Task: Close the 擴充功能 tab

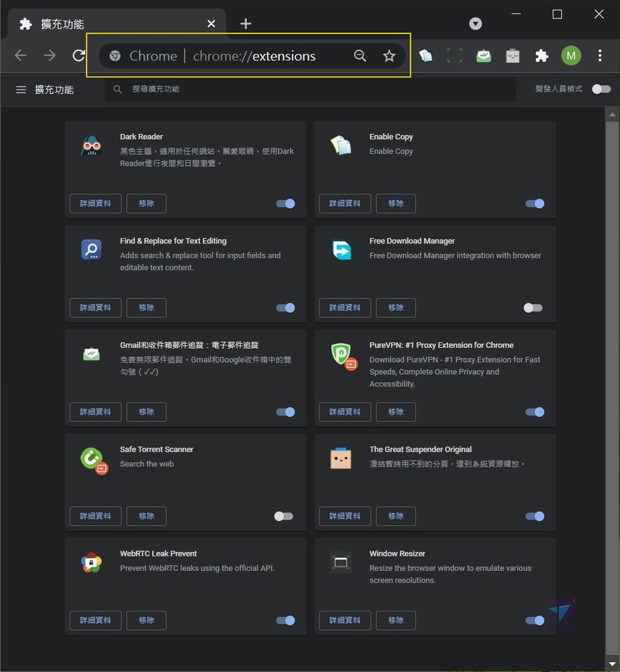Action: (211, 24)
